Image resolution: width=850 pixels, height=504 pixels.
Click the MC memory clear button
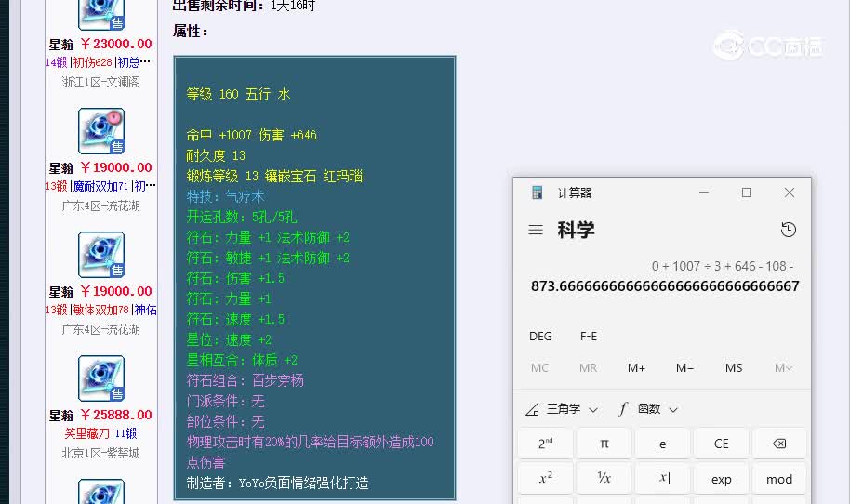[x=539, y=368]
